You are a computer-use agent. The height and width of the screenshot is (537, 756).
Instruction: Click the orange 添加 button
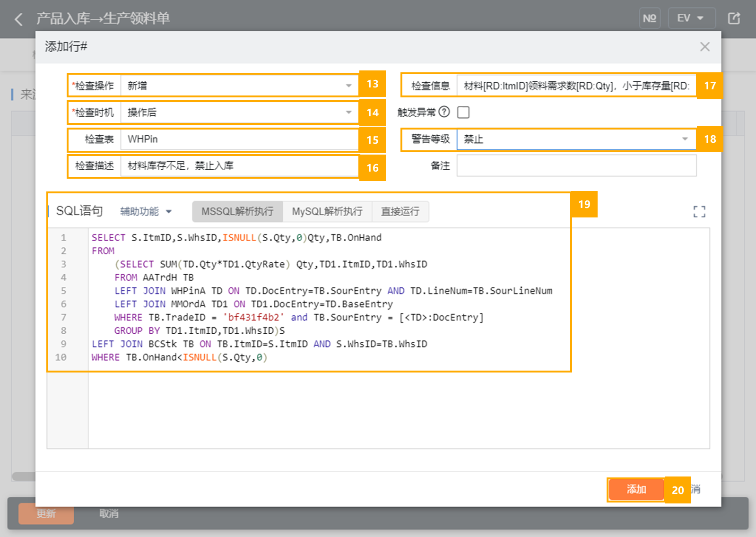click(636, 489)
